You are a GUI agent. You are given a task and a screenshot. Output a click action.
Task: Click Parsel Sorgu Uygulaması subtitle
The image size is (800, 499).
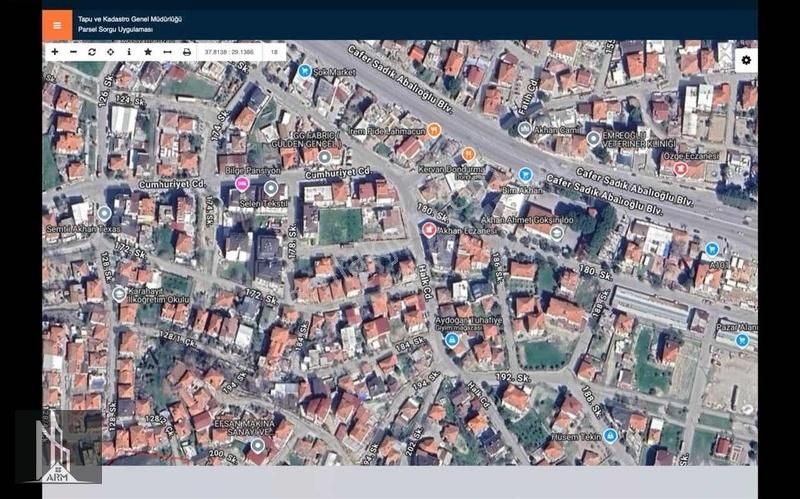[115, 30]
